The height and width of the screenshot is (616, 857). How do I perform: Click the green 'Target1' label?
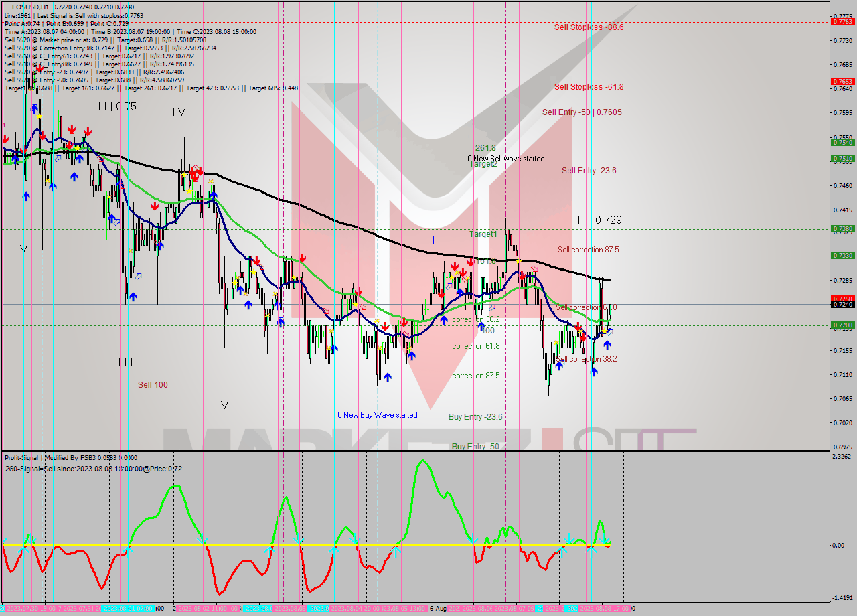(x=483, y=234)
